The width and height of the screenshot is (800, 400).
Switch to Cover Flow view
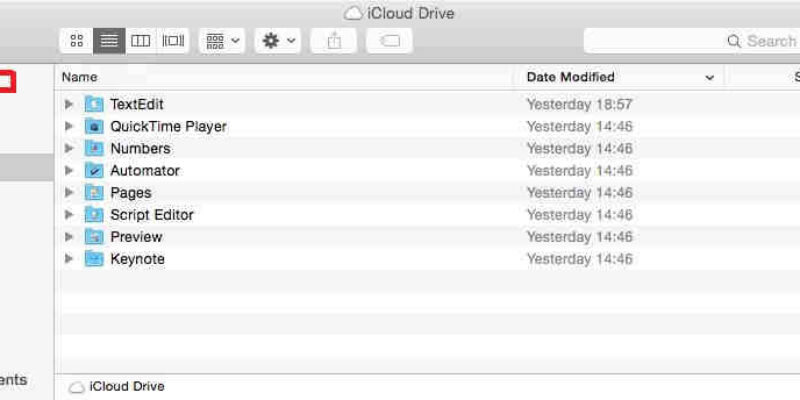(173, 41)
